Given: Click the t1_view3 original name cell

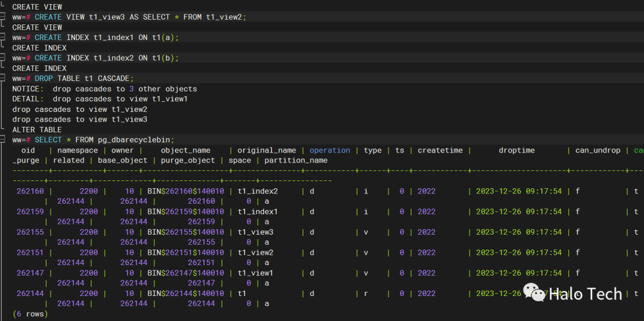Looking at the screenshot, I should [x=255, y=232].
